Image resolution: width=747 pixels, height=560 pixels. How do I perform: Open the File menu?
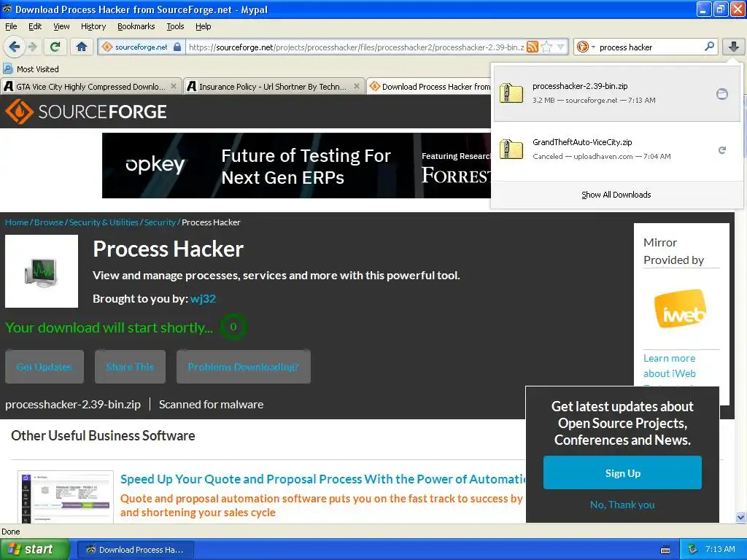coord(10,26)
